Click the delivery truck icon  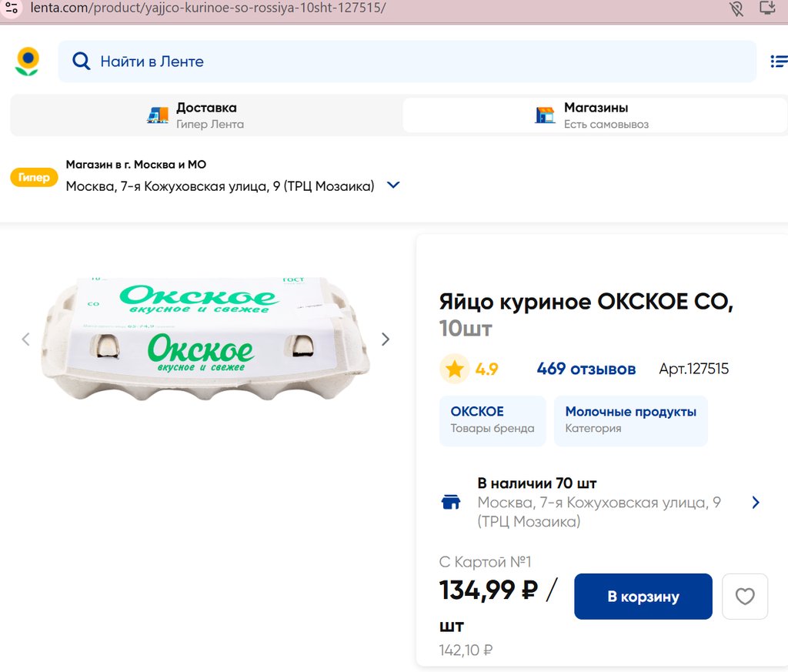pyautogui.click(x=158, y=115)
